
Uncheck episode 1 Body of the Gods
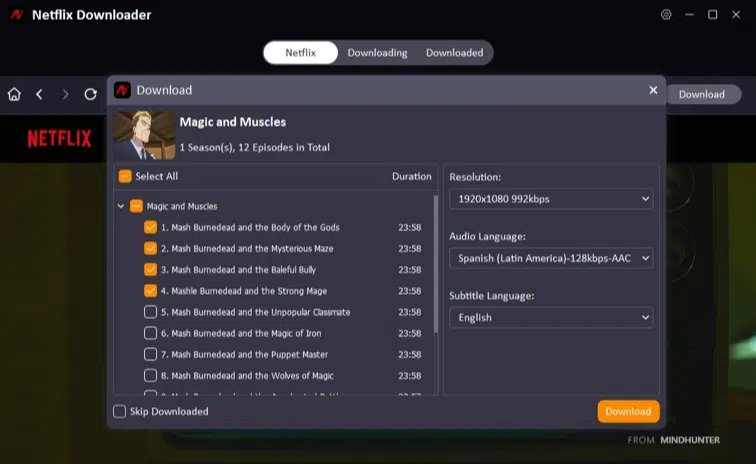coord(150,227)
